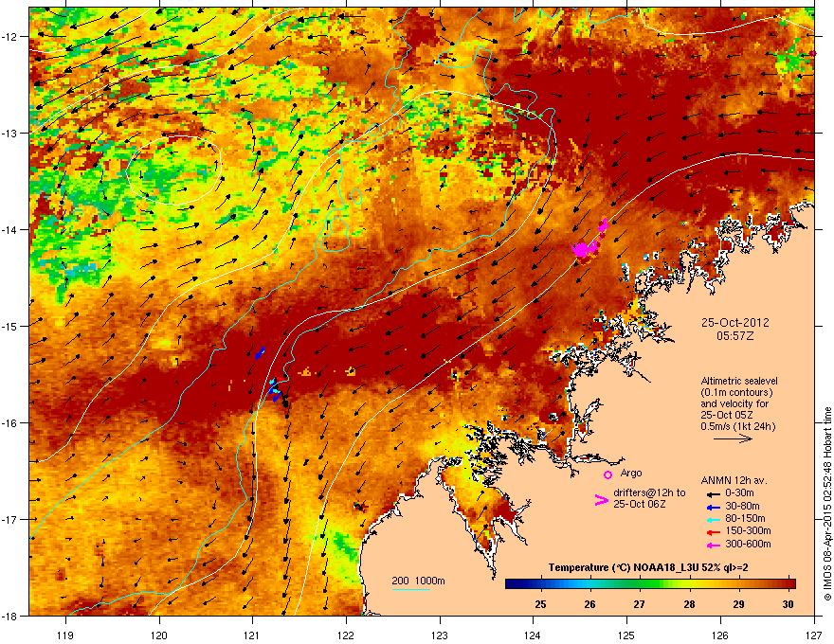Screen dimensions: 834x644
Task: Click the "25-Oct 06Z" drifters legend line
Action: coord(640,504)
